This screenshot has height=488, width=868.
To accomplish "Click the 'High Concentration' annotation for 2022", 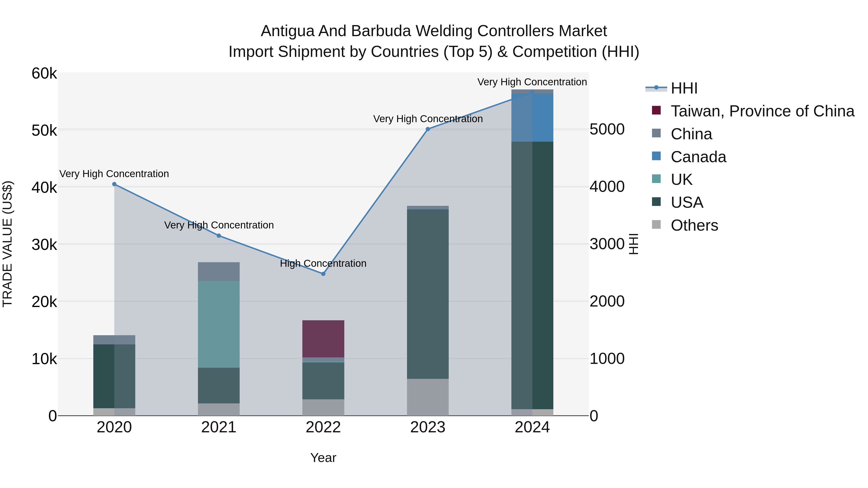I will [x=323, y=263].
